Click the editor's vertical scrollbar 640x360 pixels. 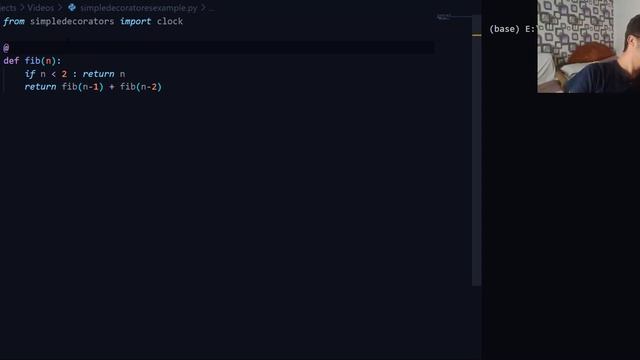(x=476, y=151)
